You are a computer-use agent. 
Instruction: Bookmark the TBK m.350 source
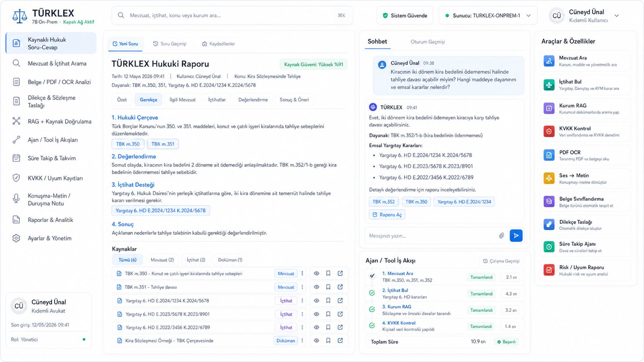click(x=328, y=274)
